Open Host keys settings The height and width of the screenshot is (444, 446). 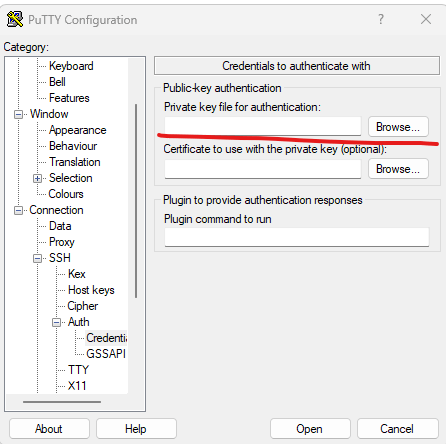(91, 290)
